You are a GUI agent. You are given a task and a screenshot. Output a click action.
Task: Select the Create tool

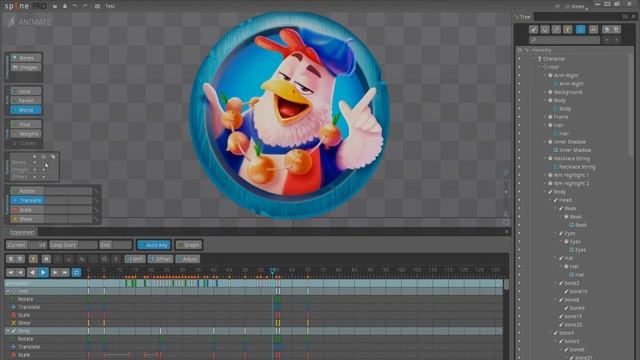click(x=26, y=143)
